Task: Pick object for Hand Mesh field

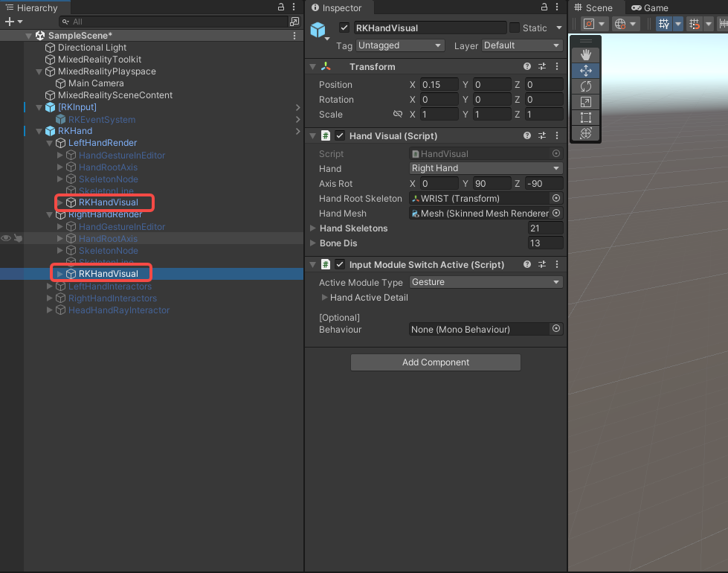Action: coord(555,214)
